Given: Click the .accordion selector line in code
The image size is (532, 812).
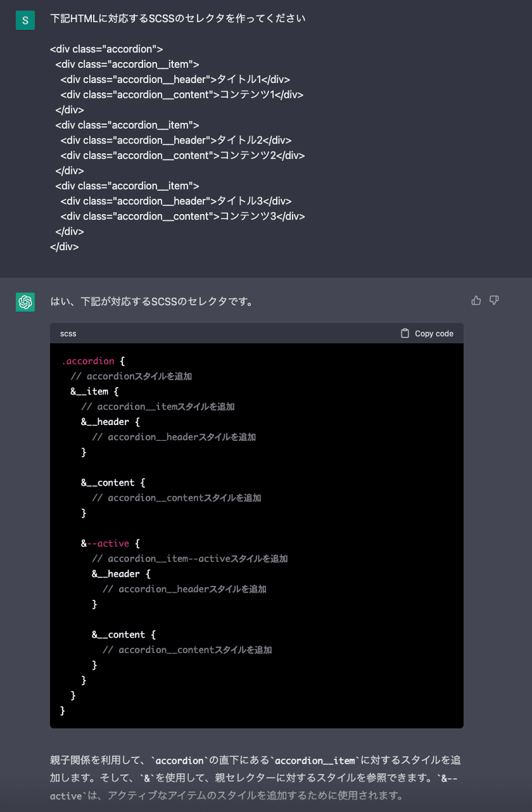Looking at the screenshot, I should [93, 360].
